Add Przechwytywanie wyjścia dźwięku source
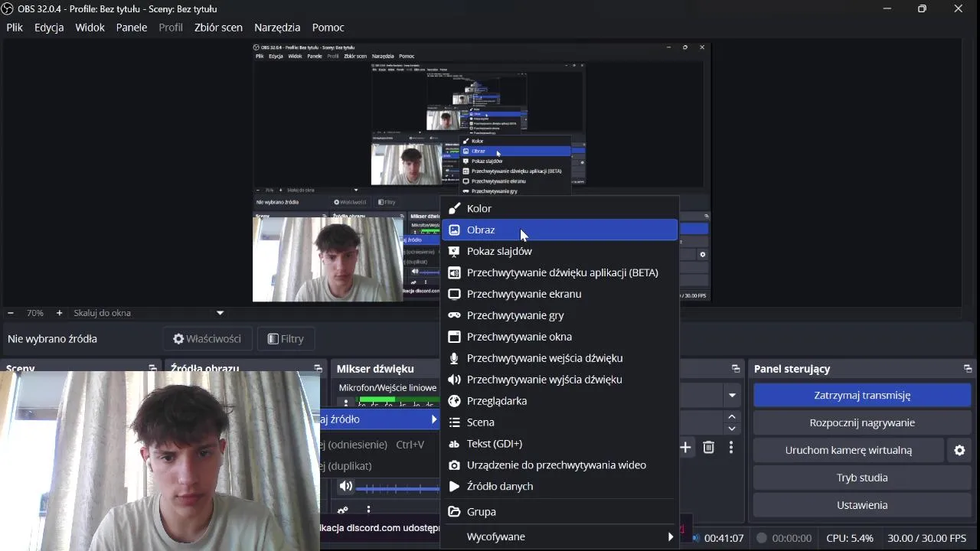 coord(560,380)
